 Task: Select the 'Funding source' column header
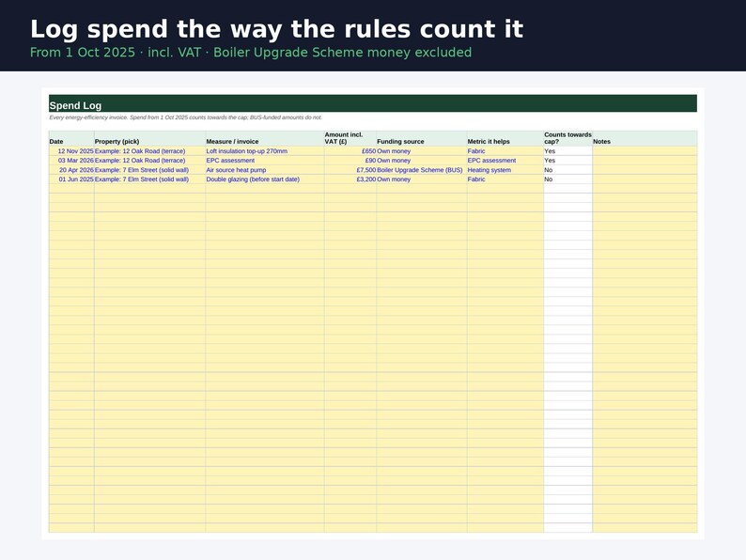tap(422, 138)
